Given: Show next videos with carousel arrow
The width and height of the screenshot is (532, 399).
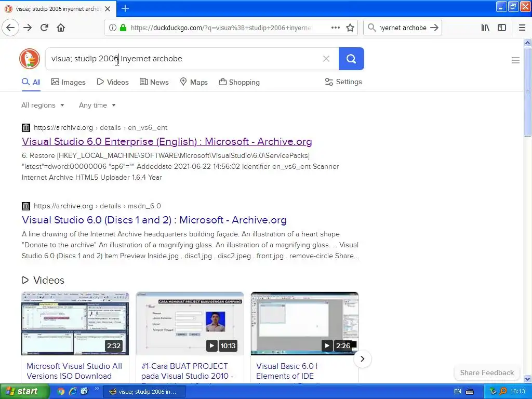Looking at the screenshot, I should [362, 359].
